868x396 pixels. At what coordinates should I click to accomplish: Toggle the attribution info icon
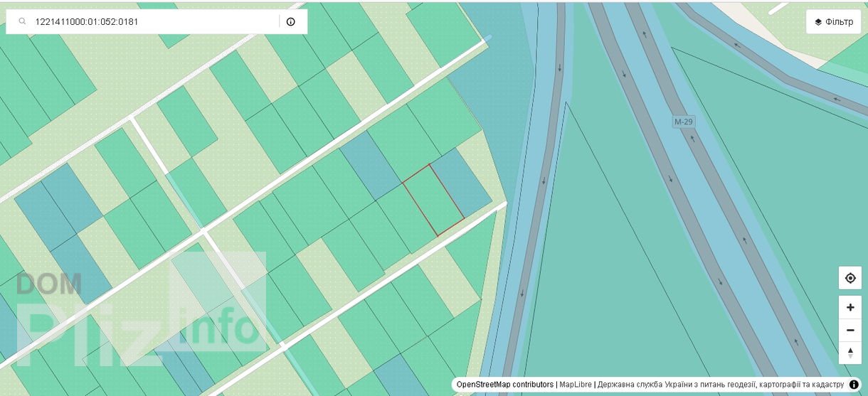point(854,385)
